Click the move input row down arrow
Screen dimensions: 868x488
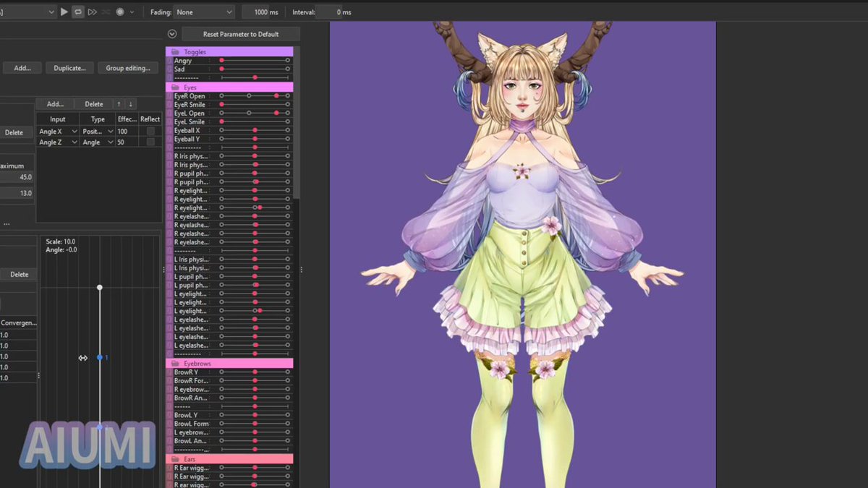point(131,104)
